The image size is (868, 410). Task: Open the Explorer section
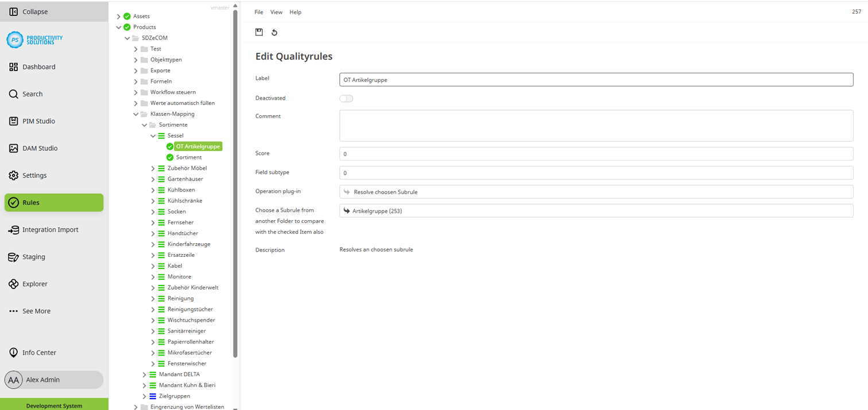(34, 284)
